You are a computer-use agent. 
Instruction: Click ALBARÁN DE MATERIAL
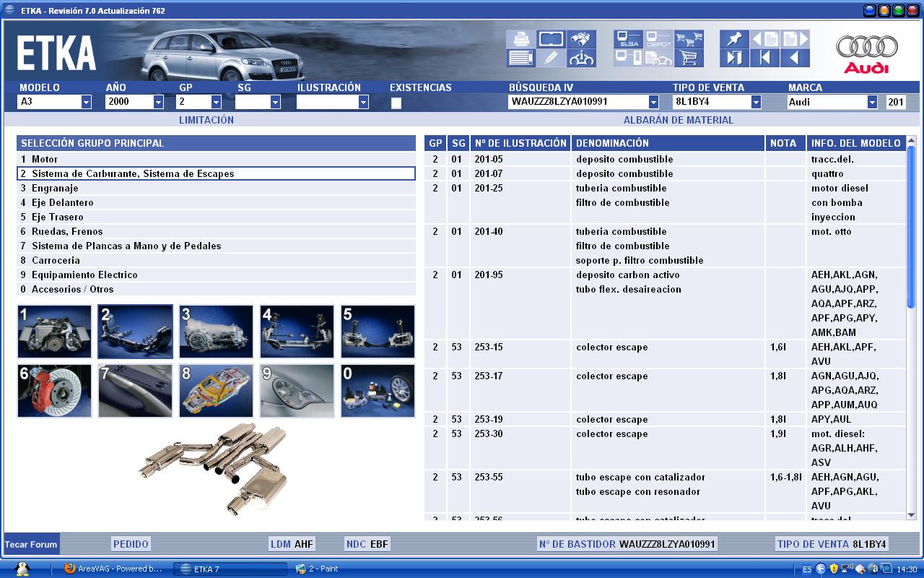pyautogui.click(x=679, y=120)
